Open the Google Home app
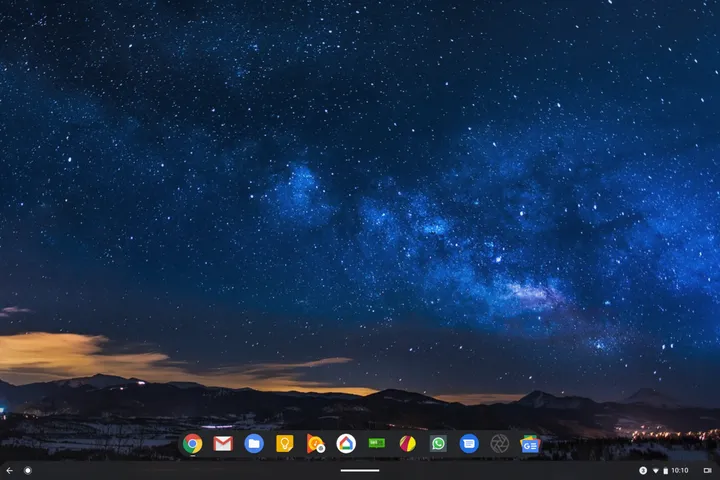The image size is (720, 480). coord(346,443)
